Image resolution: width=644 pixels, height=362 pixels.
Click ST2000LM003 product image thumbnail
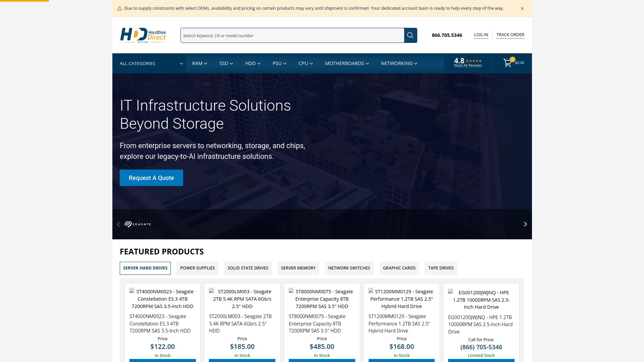(242, 299)
